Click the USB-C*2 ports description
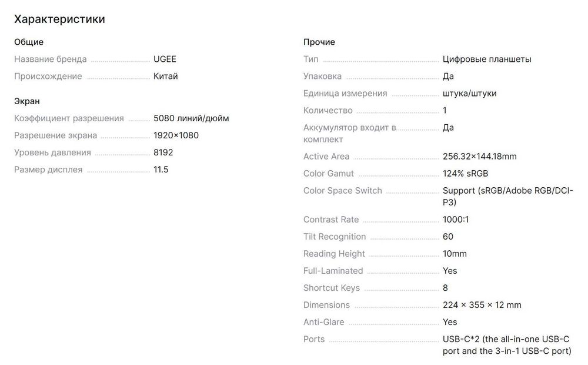This screenshot has height=365, width=588. coord(506,345)
